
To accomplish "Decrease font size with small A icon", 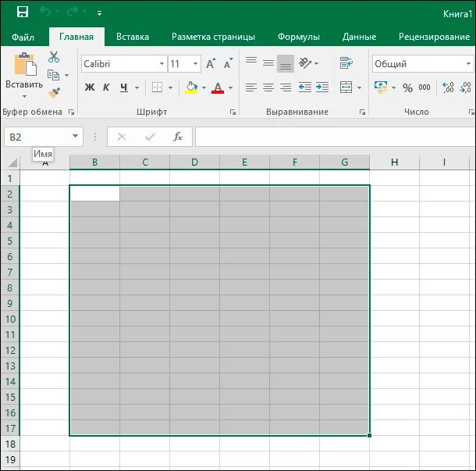I will coord(229,63).
